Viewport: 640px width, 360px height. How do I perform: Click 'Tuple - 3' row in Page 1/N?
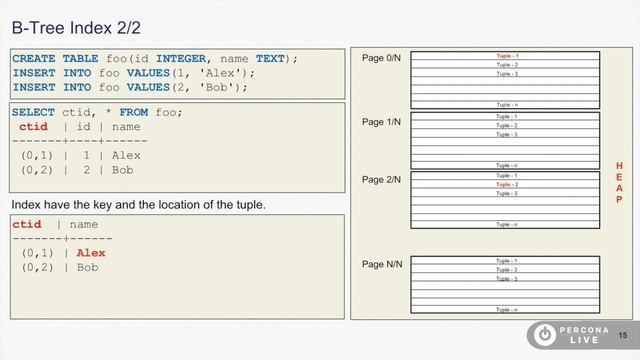[505, 135]
